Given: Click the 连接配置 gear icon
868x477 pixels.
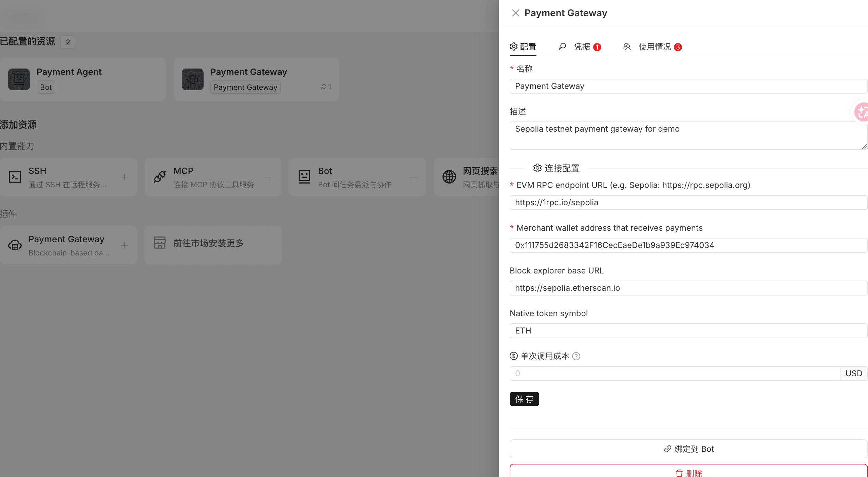Looking at the screenshot, I should [537, 168].
